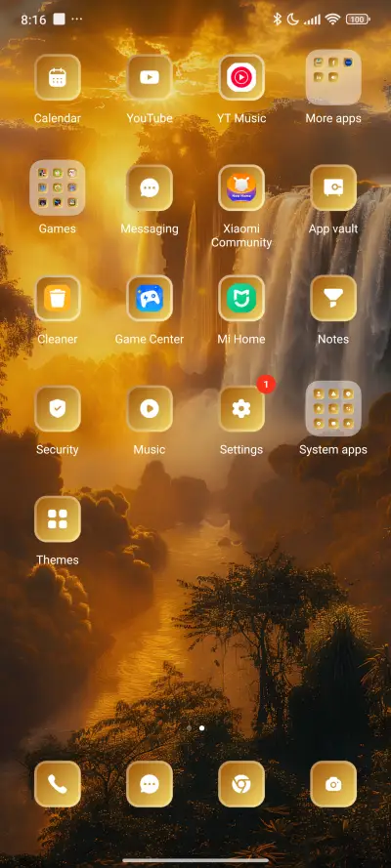Image resolution: width=391 pixels, height=868 pixels.
Task: Open the messages icon in dock
Action: pyautogui.click(x=149, y=784)
